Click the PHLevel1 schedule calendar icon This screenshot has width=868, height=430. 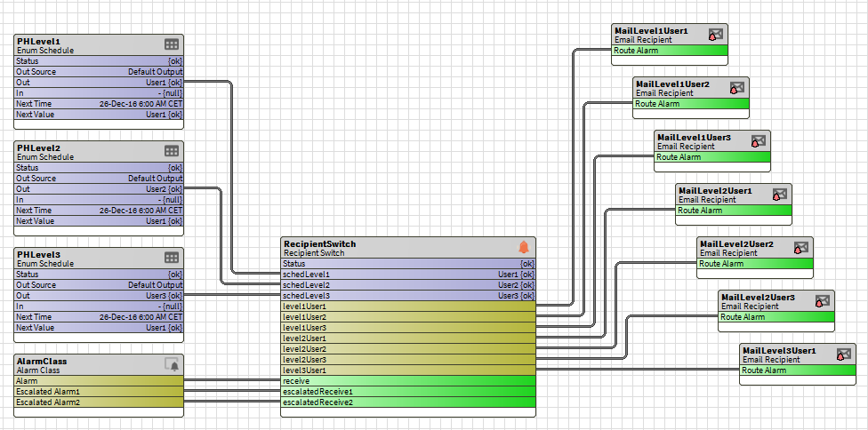(172, 44)
